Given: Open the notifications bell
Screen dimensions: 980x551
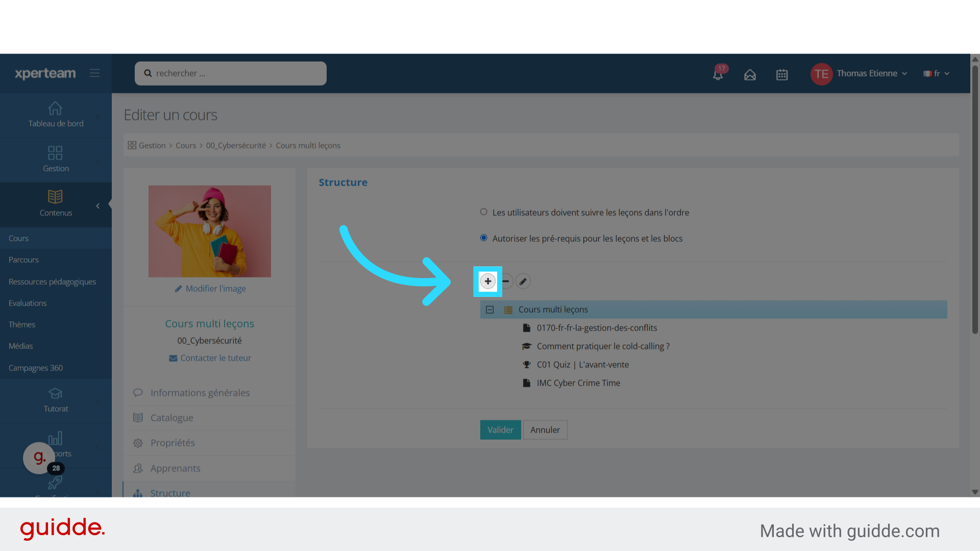Looking at the screenshot, I should (718, 74).
